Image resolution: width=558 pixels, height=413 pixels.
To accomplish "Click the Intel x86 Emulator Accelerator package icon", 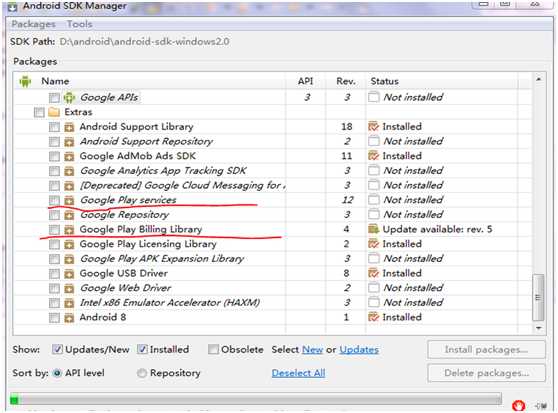I will (69, 303).
